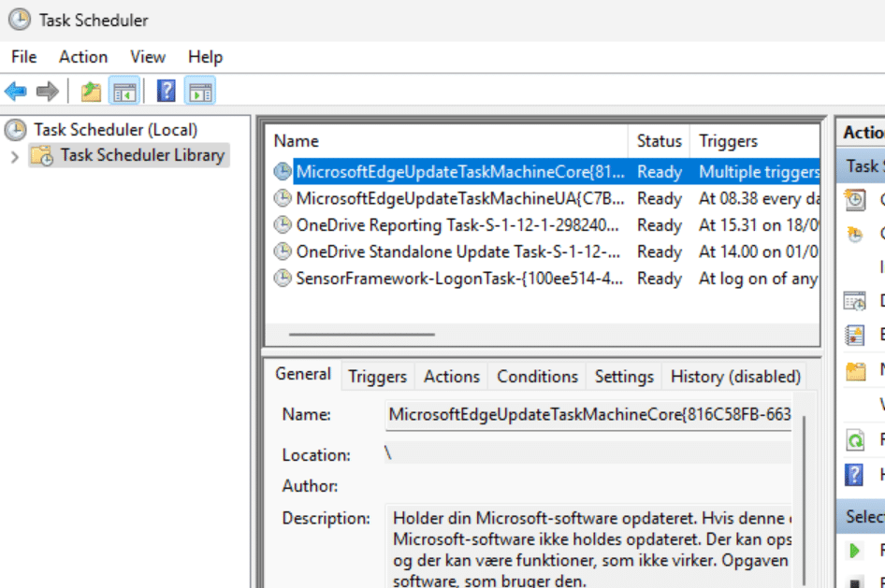Sort tasks by the Triggers column header

click(x=755, y=141)
